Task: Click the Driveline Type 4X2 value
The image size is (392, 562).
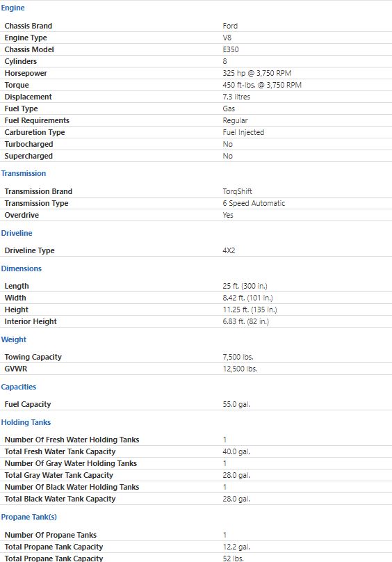Action: coord(229,250)
